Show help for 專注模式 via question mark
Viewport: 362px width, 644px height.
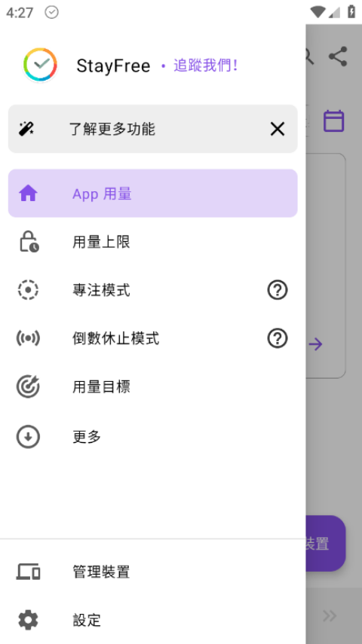[x=278, y=290]
